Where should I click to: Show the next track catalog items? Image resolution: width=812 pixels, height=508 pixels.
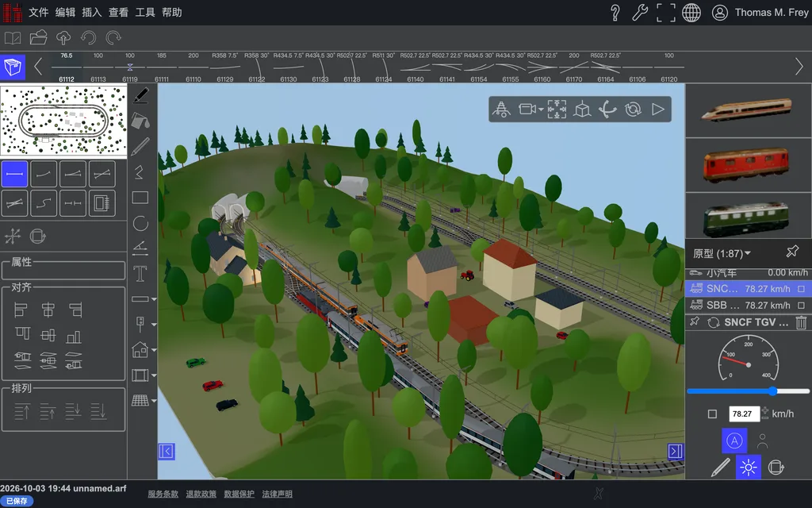pyautogui.click(x=799, y=67)
